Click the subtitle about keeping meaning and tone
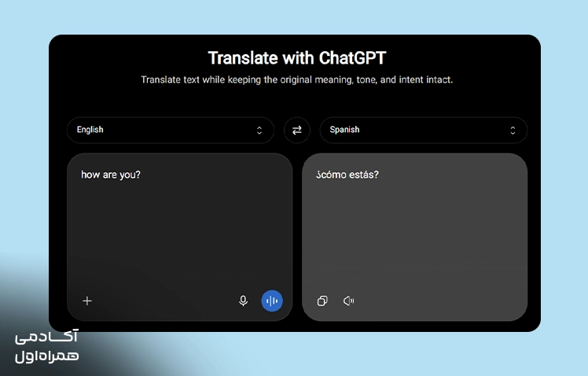Image resolution: width=588 pixels, height=376 pixels. point(296,80)
